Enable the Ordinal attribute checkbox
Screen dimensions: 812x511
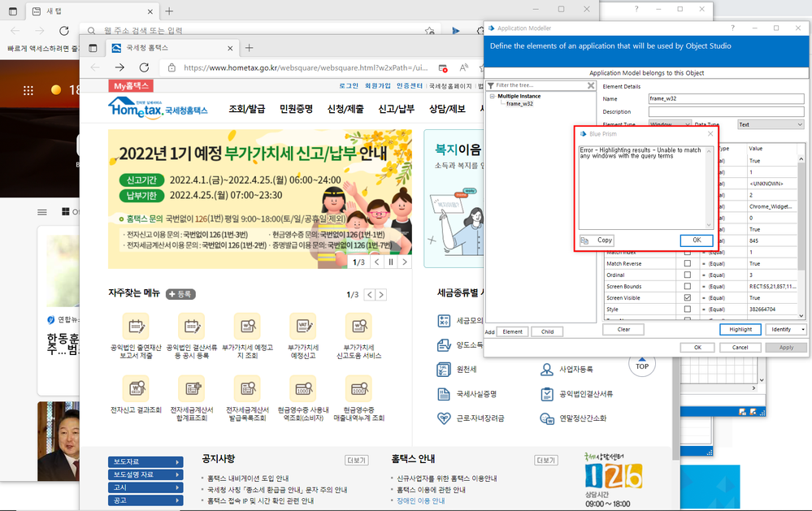click(x=687, y=275)
